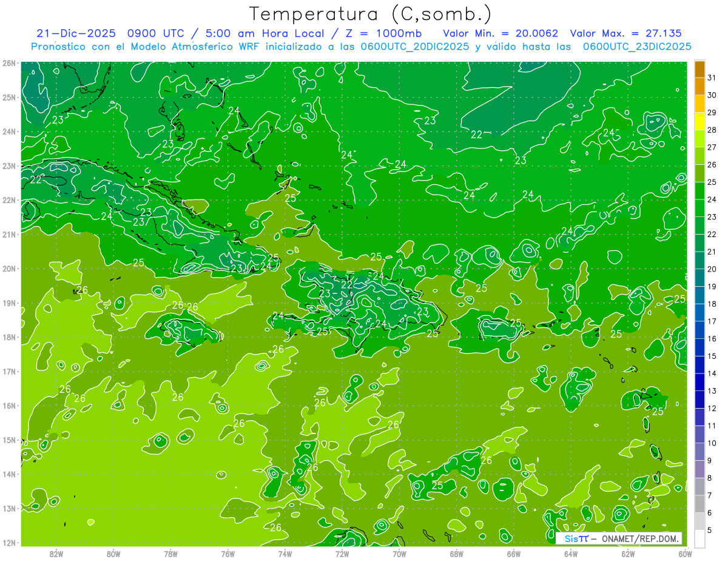
Task: Click the legend value 14
Action: (x=712, y=373)
